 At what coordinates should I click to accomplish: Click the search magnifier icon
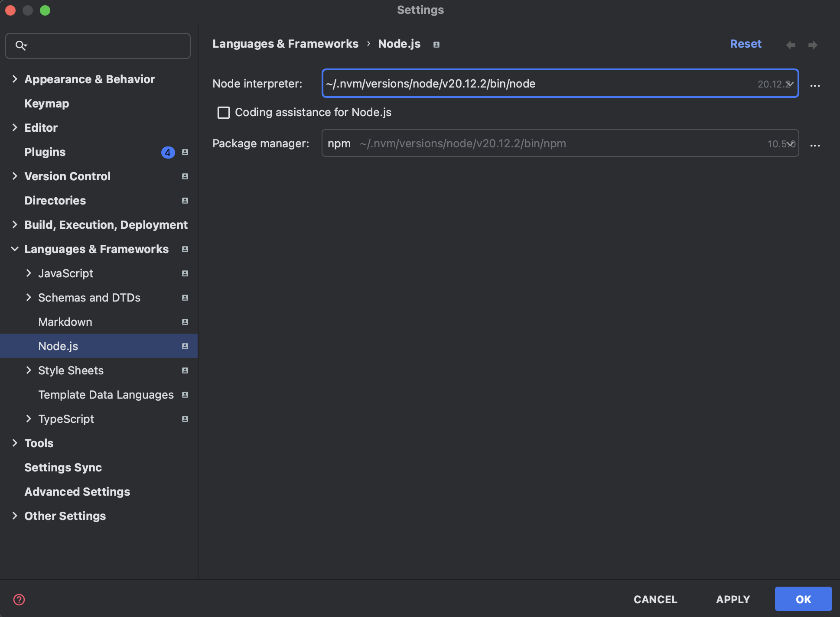pos(21,45)
